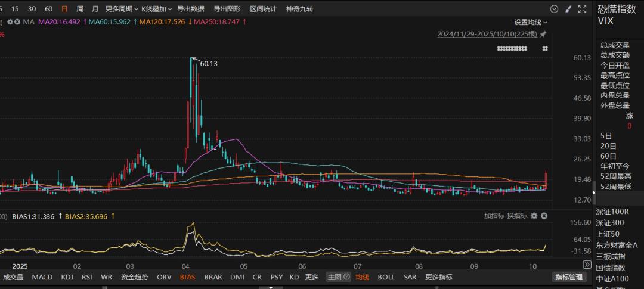Click the MA250:18.747 value label

pos(216,22)
